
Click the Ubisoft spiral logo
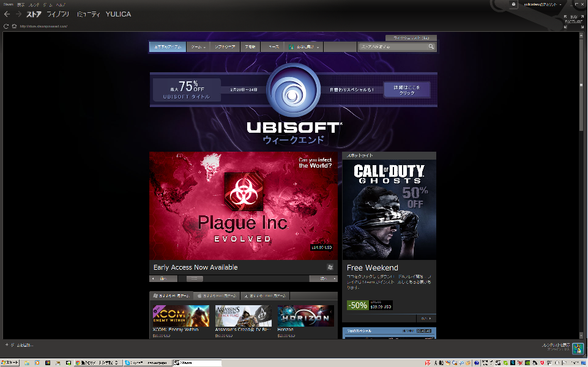pos(293,90)
